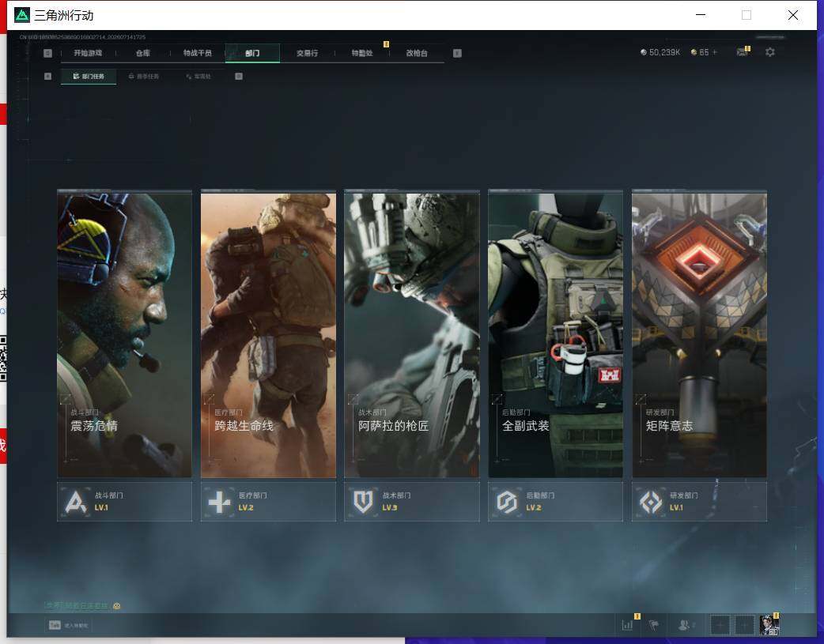The image size is (824, 644).
Task: Select the 研发部门 LV.1 panel
Action: (699, 502)
